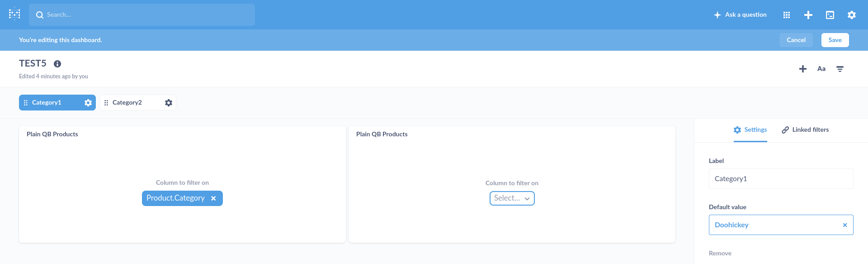Image resolution: width=868 pixels, height=264 pixels.
Task: Edit the Label field Category1
Action: (781, 179)
